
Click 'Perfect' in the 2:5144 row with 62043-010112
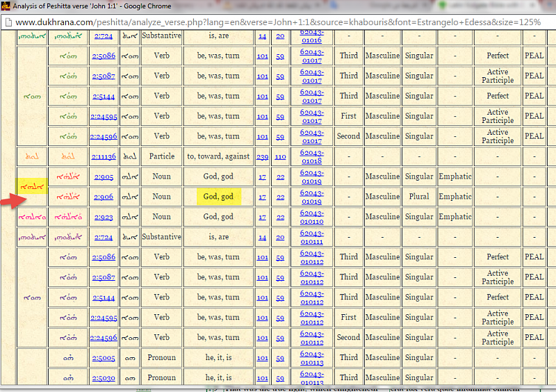[x=498, y=297]
